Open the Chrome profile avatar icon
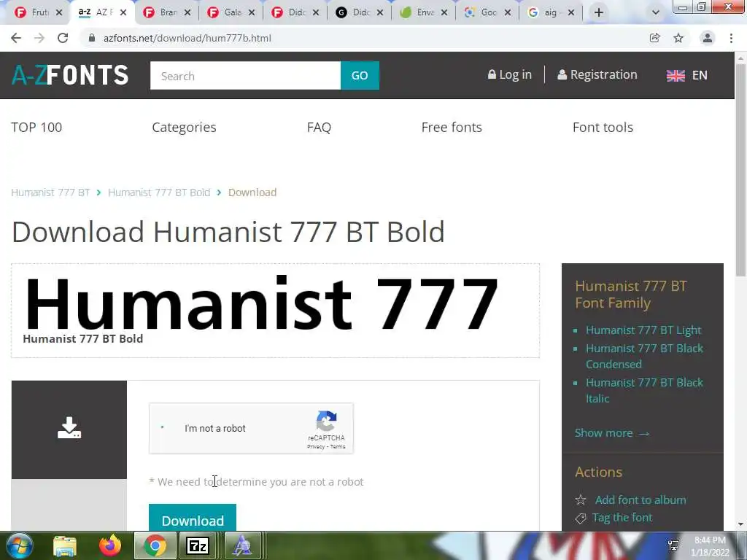Screen dimensions: 747x560 [708, 38]
